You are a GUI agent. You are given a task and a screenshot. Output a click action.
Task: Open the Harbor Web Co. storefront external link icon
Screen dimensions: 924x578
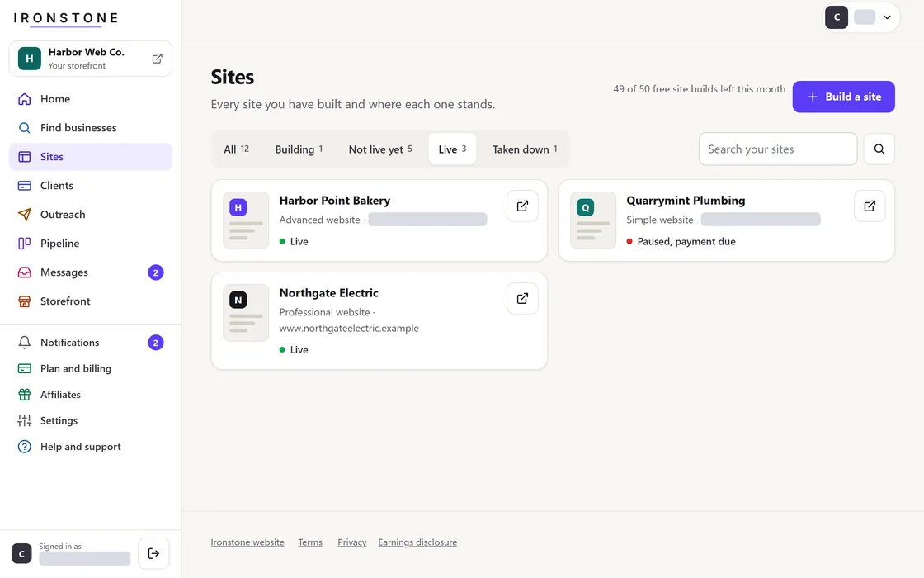158,59
